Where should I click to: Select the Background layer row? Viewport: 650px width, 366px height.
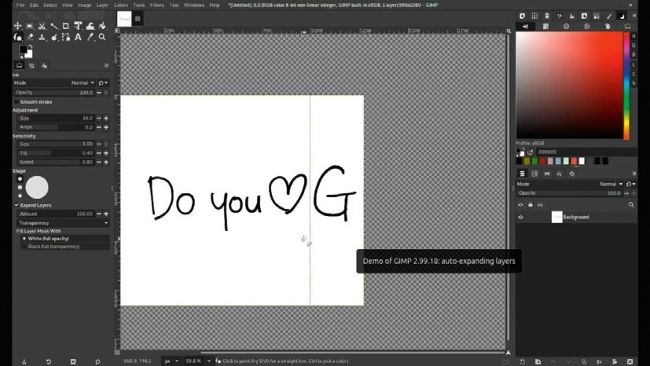[576, 217]
